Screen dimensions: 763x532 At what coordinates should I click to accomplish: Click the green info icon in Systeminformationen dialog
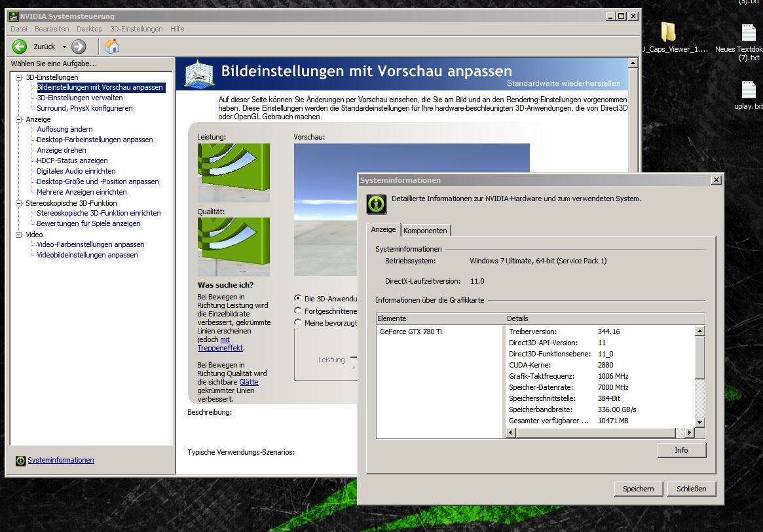click(377, 204)
